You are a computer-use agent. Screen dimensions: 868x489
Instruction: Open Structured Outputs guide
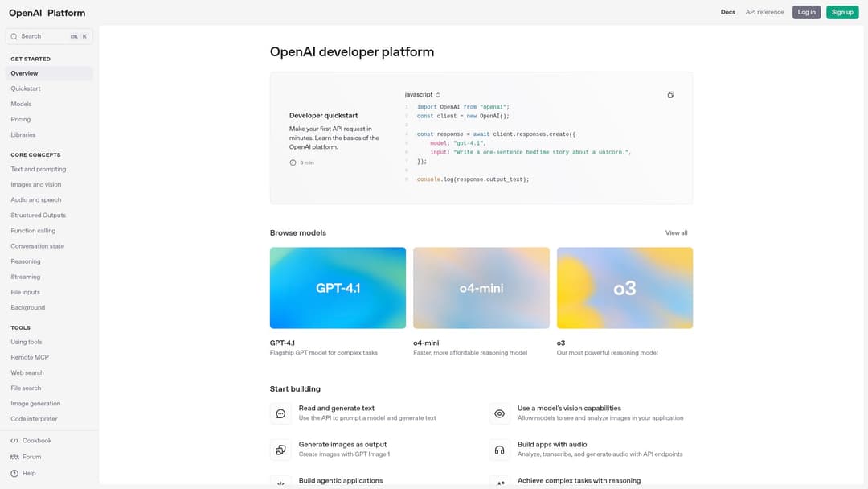pyautogui.click(x=39, y=216)
